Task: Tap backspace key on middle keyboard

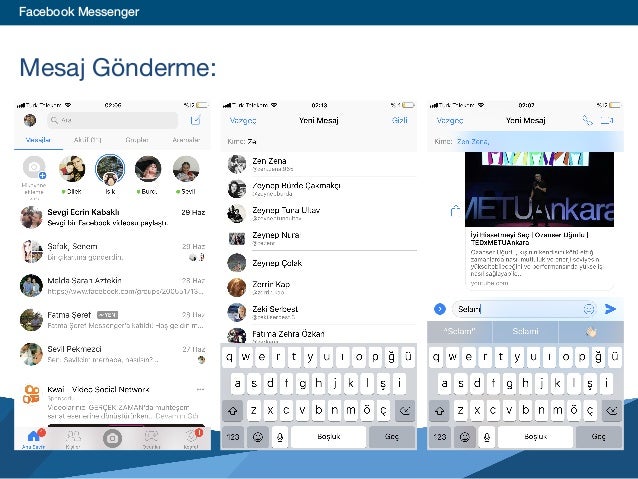Action: pos(404,411)
